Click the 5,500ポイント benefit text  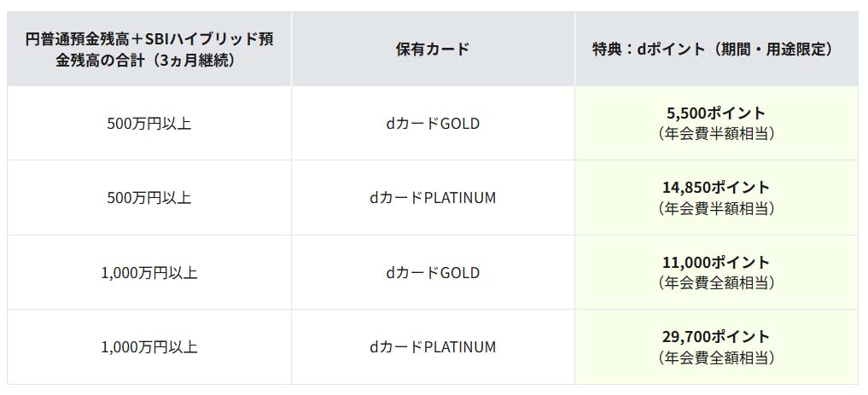[x=716, y=113]
